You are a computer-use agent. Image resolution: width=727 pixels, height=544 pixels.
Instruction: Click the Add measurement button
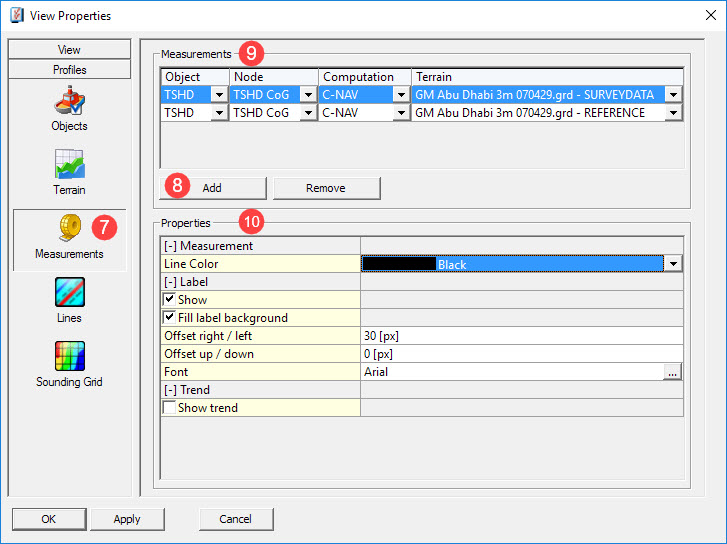click(212, 188)
